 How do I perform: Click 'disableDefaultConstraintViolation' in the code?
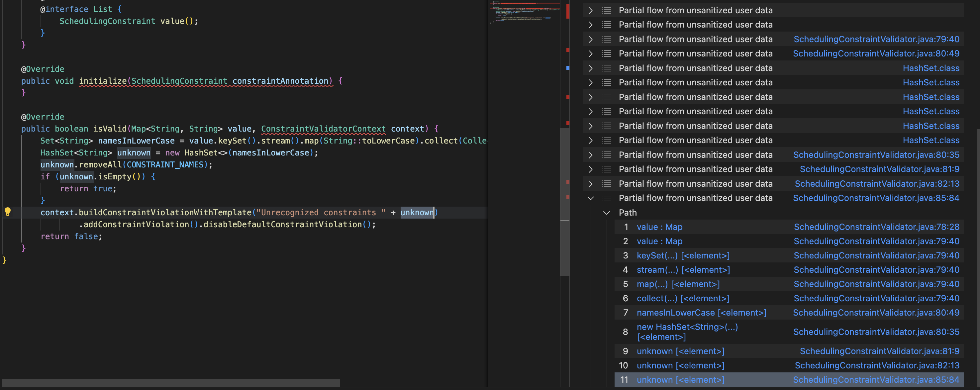[283, 225]
